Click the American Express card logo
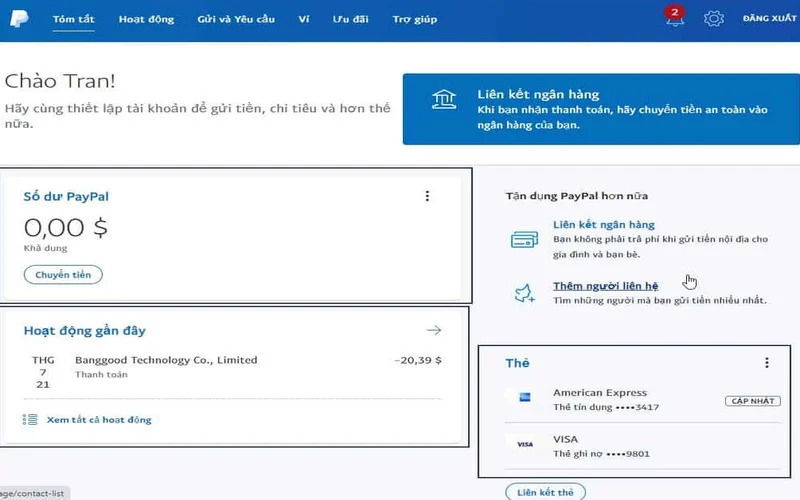The width and height of the screenshot is (800, 500). click(523, 399)
